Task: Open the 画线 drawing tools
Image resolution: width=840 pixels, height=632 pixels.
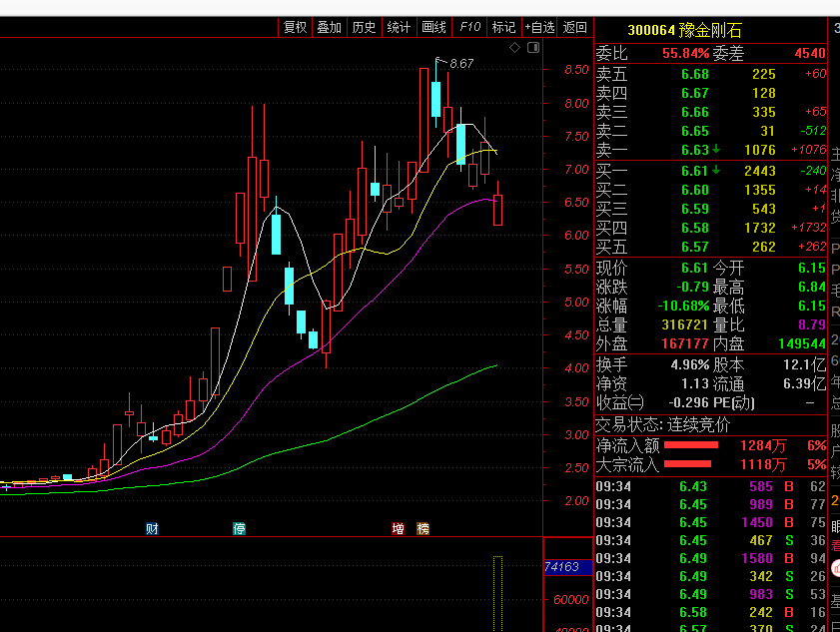Action: click(433, 27)
